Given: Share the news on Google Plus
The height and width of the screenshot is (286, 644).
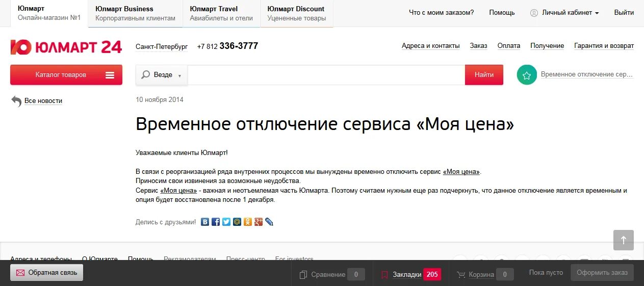Looking at the screenshot, I should 259,222.
